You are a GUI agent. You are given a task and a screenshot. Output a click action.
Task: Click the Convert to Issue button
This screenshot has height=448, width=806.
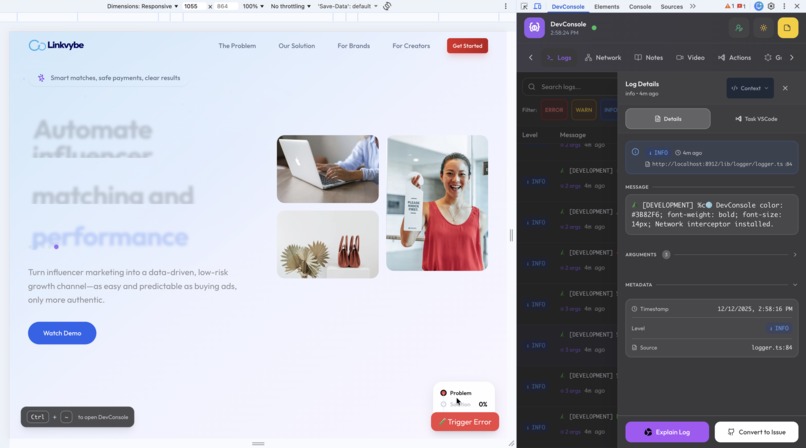(756, 432)
